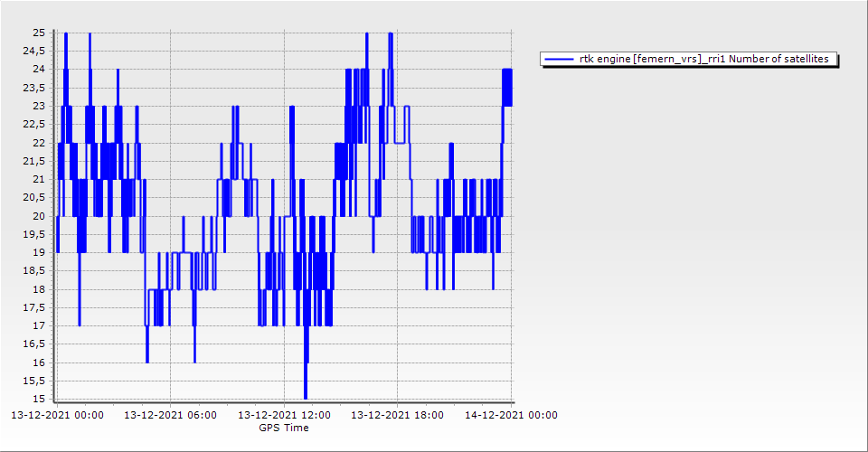Click the lowest data dip reaching 15 satellites
Viewport: 868px width, 452px height.
click(x=306, y=395)
